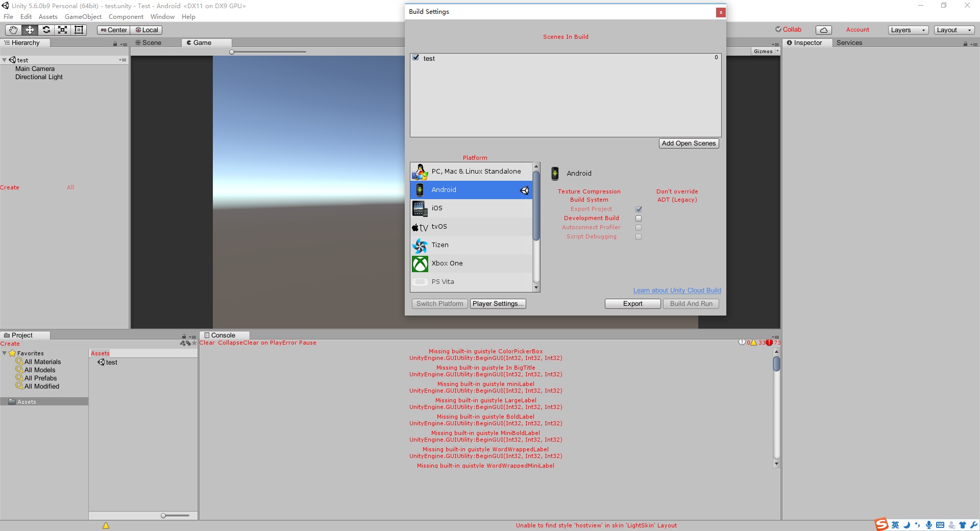Toggle console info messages filter

745,343
